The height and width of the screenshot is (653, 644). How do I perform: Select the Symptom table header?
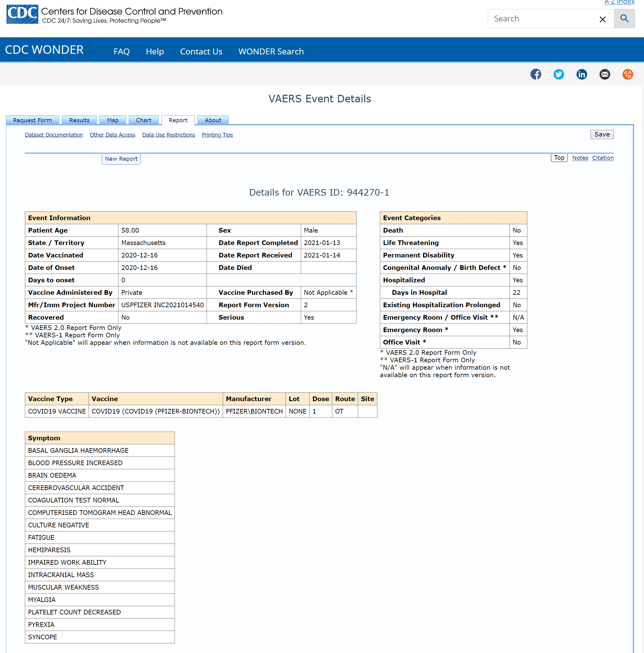pyautogui.click(x=100, y=438)
